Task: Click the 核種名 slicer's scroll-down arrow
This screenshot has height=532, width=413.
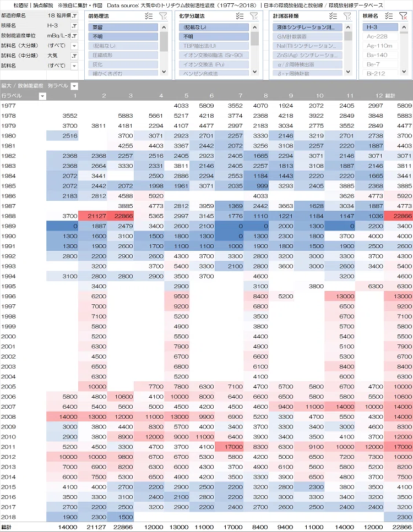Action: 404,72
